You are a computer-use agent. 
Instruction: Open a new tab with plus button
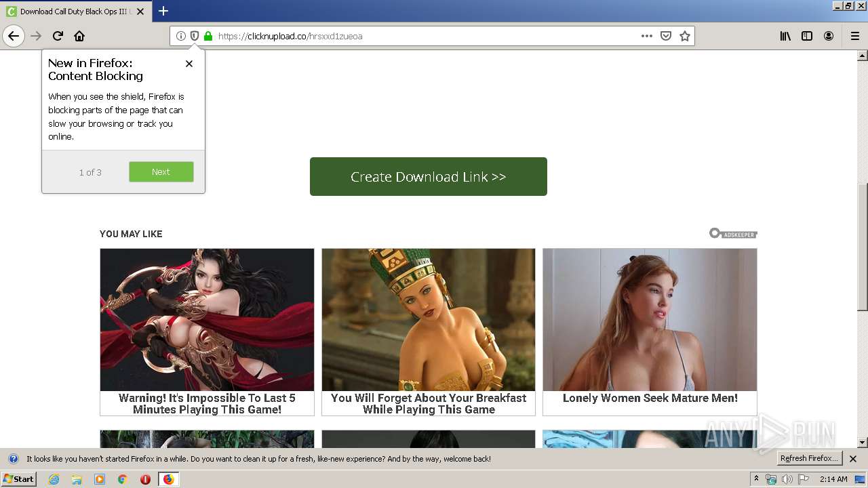(x=163, y=11)
